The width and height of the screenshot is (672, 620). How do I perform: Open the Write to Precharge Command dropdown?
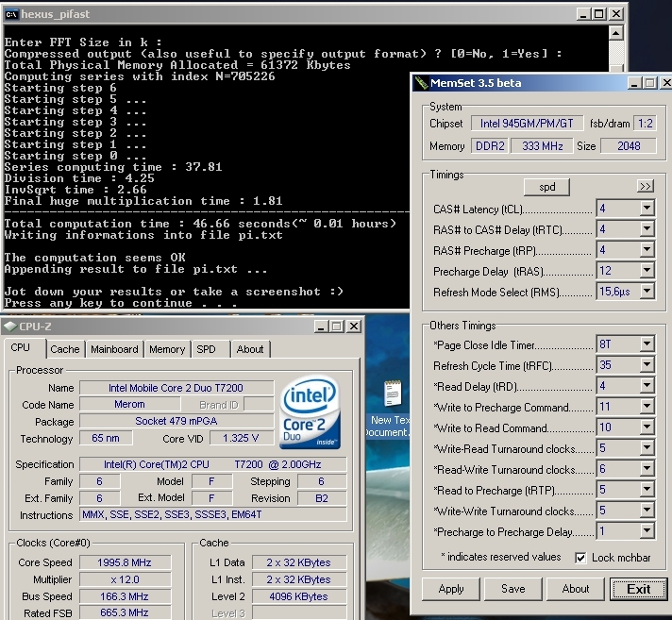[x=647, y=406]
